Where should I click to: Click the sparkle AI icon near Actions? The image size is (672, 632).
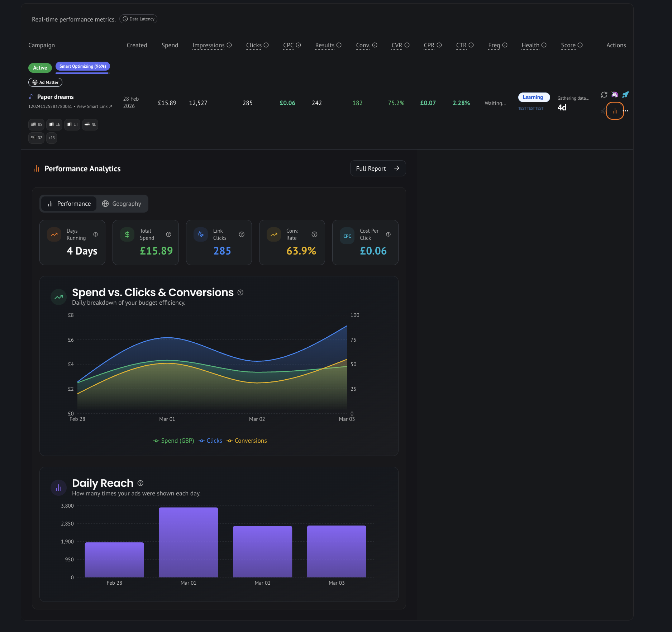604,111
